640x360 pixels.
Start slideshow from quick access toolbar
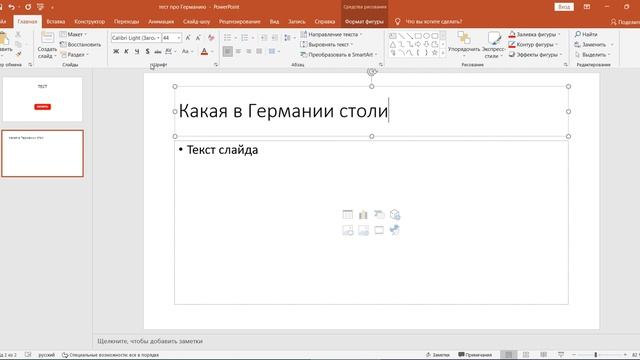(x=40, y=7)
